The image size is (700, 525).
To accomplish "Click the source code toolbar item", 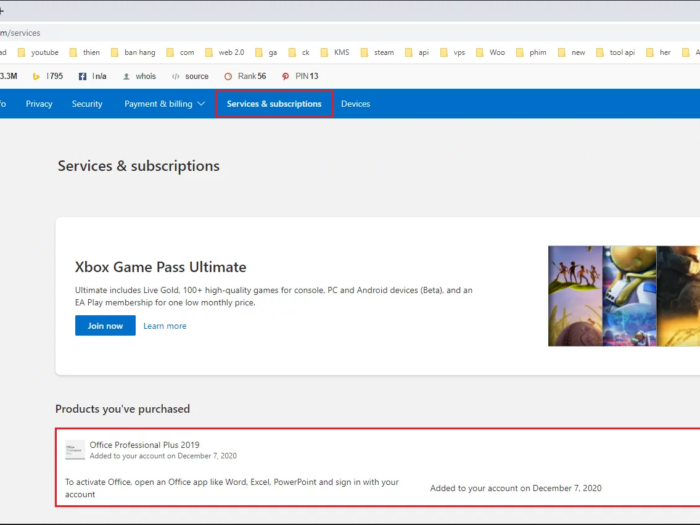I will point(190,76).
